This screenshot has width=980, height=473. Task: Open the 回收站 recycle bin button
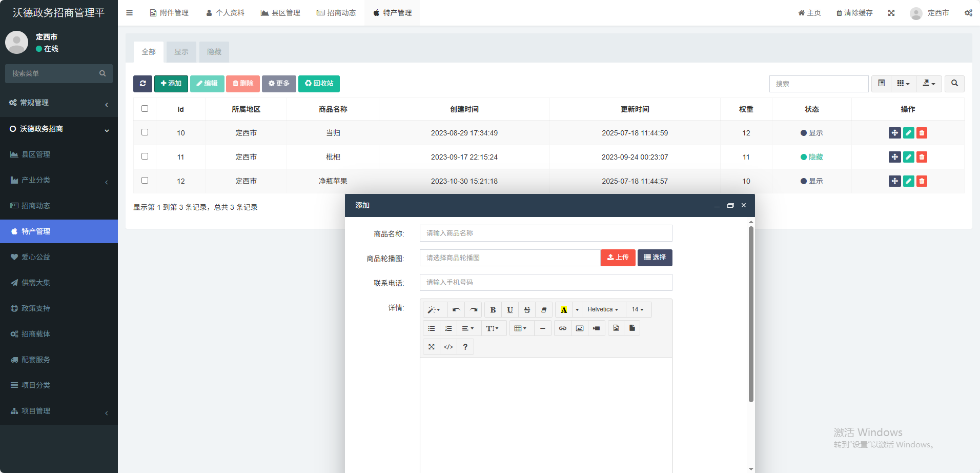click(x=319, y=84)
